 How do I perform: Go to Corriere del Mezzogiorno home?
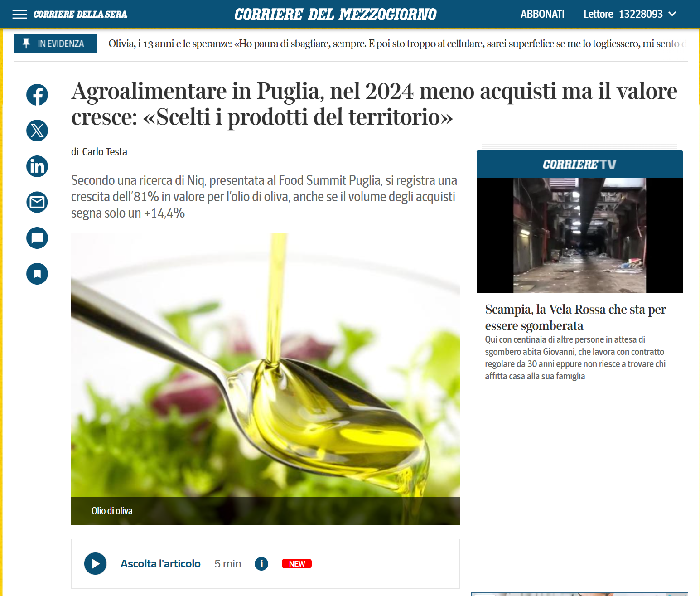click(x=335, y=15)
